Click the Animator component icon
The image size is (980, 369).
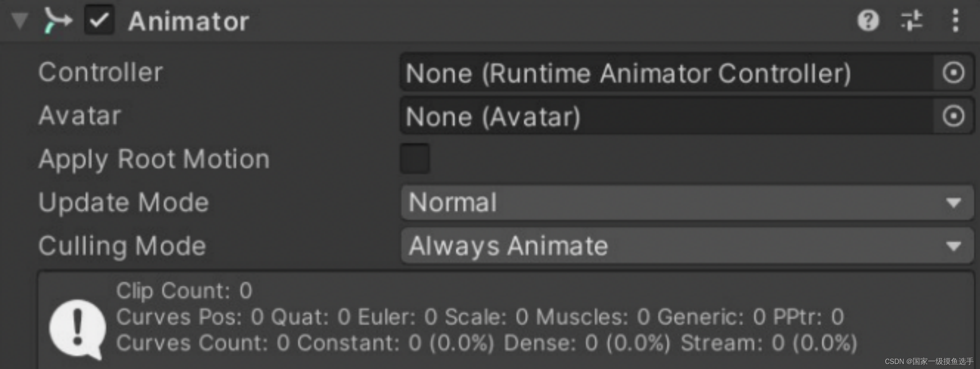click(57, 20)
